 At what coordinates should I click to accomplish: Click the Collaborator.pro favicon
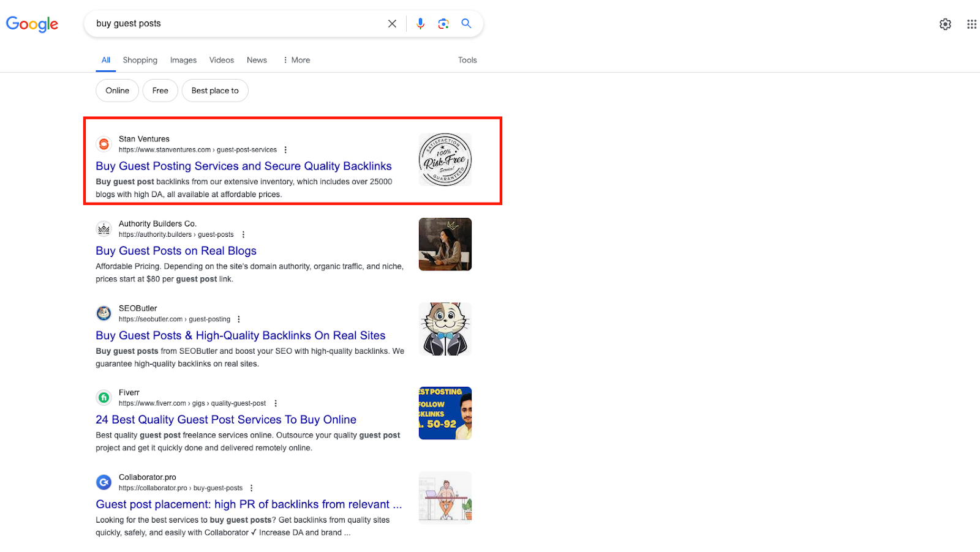pos(104,482)
